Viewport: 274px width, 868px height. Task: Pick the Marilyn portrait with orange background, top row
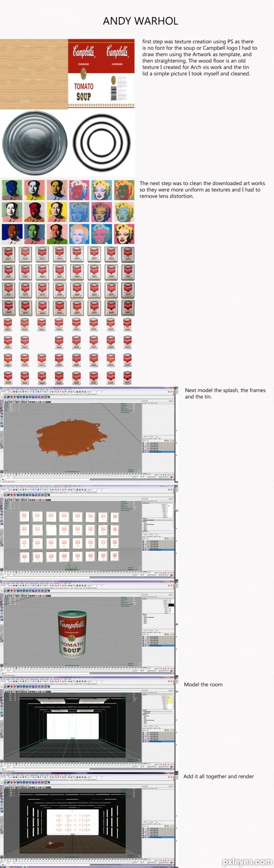click(124, 190)
